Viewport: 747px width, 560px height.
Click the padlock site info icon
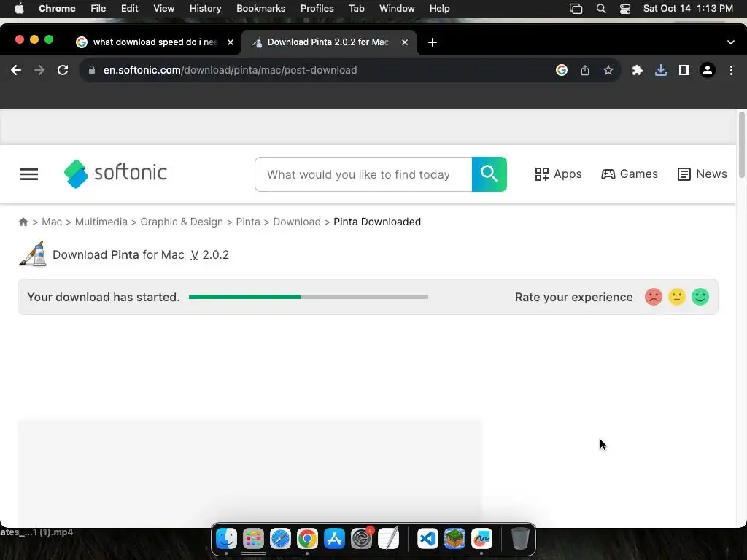pyautogui.click(x=91, y=70)
